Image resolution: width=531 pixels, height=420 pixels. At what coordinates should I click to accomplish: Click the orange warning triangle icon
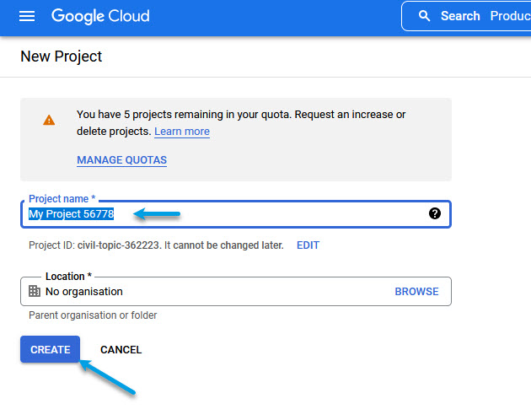[49, 121]
